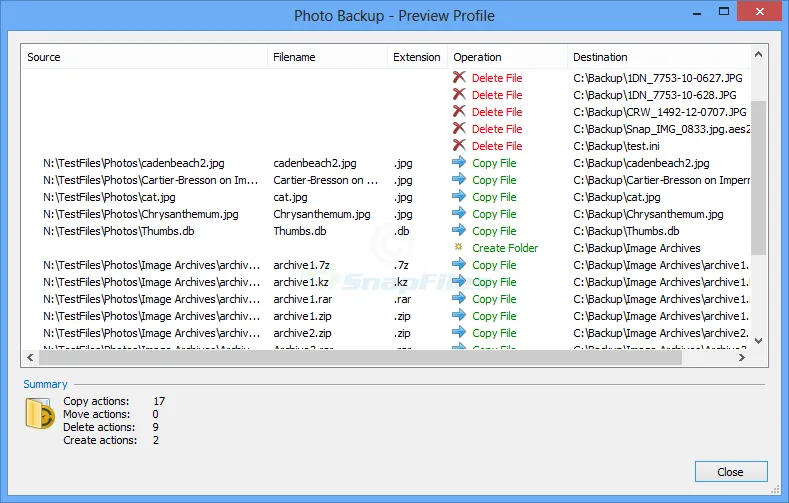Click the vertical scrollbar thumb
This screenshot has height=503, width=789.
click(x=759, y=178)
